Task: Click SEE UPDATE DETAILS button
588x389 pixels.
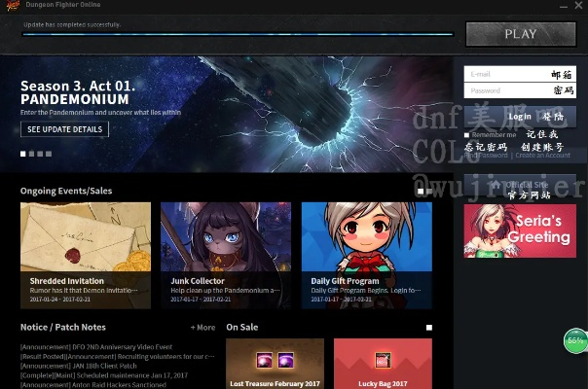Action: point(64,129)
